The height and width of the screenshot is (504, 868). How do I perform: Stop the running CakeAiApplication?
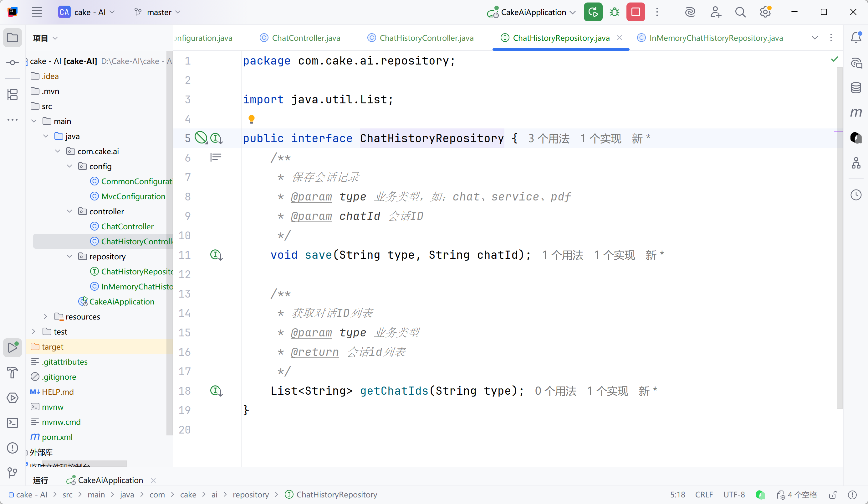click(x=636, y=13)
